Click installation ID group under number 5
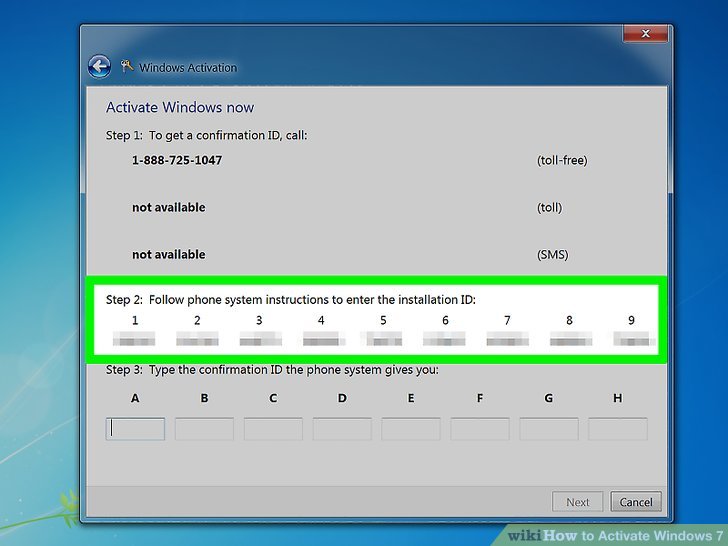The height and width of the screenshot is (546, 728). point(384,339)
